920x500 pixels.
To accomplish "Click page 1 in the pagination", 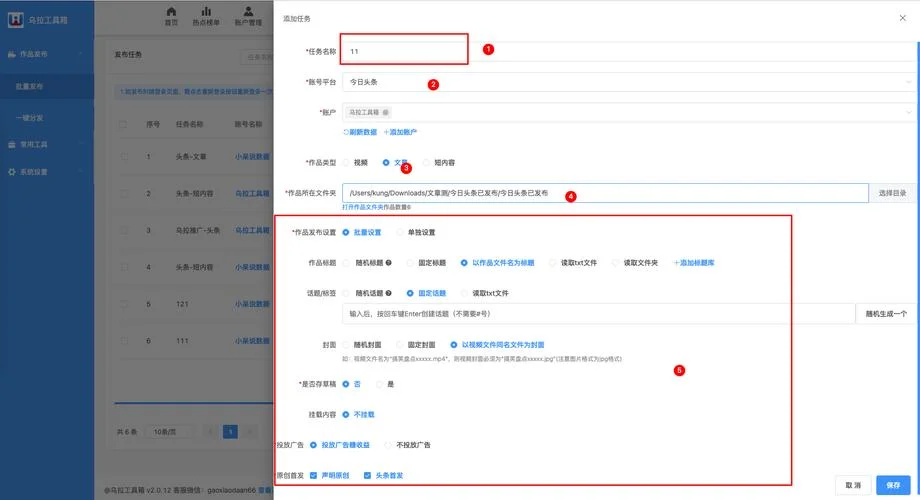I will point(231,432).
